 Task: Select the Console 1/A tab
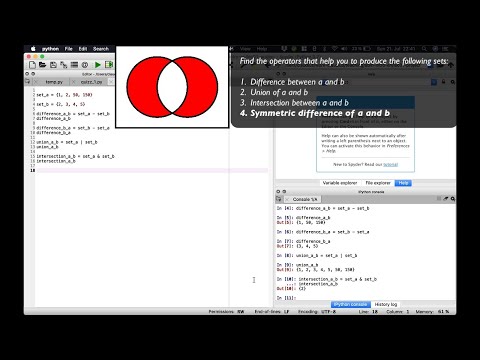tap(305, 199)
